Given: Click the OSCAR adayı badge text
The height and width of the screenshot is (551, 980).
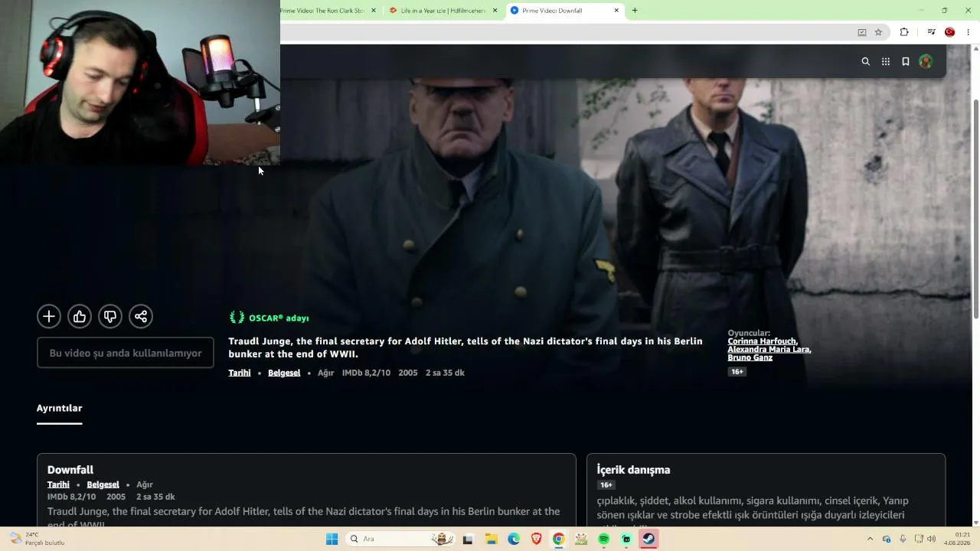Looking at the screenshot, I should (x=279, y=318).
